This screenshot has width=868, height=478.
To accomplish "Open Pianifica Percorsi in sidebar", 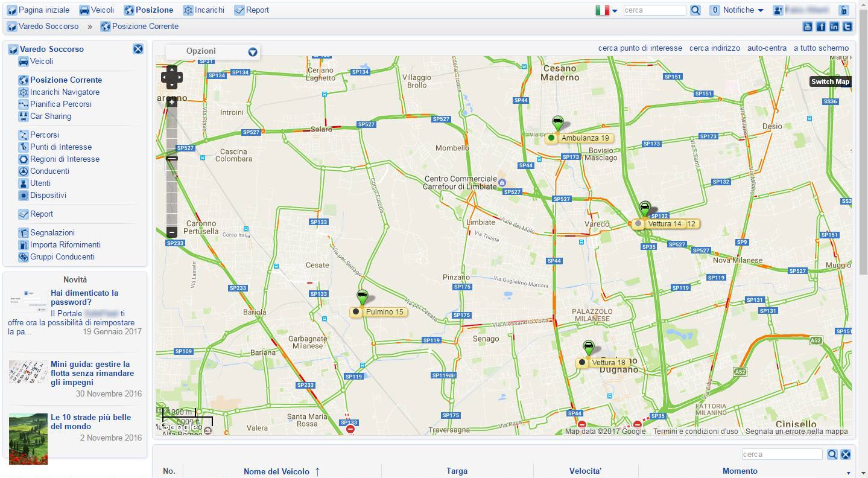I will 55,104.
